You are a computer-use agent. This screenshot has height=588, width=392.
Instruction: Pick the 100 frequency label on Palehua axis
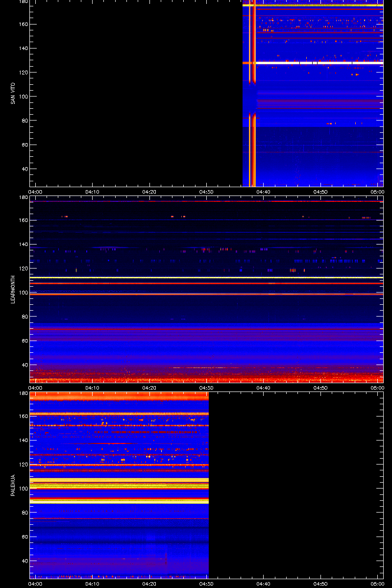[x=24, y=489]
